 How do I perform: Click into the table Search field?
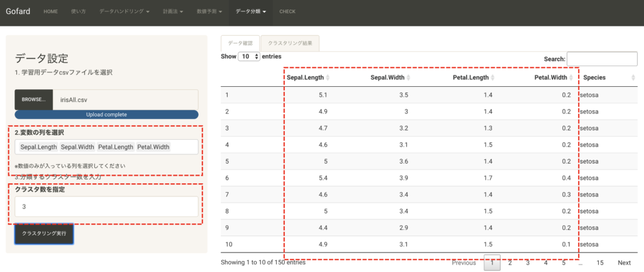601,59
